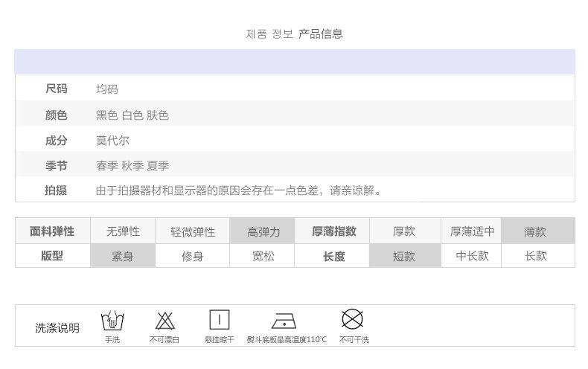Viewport: 588px width, 369px height.
Task: Select the 长款 length cell
Action: coord(537,256)
